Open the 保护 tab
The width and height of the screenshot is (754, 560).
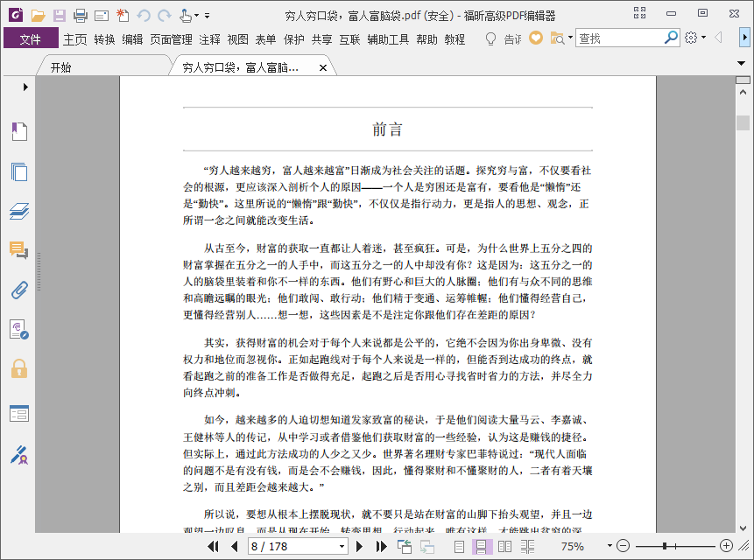pos(294,38)
